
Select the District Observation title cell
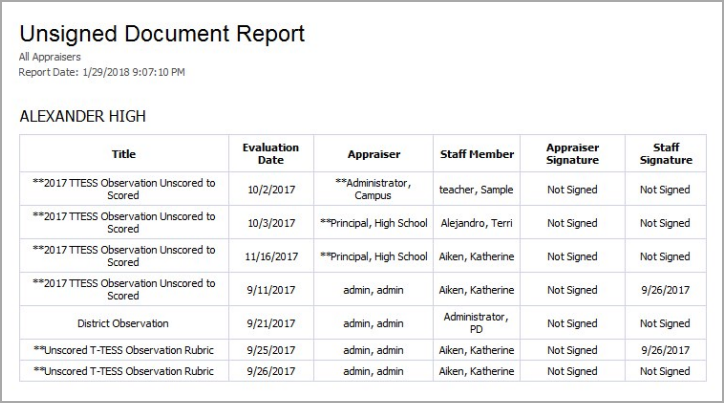point(123,323)
